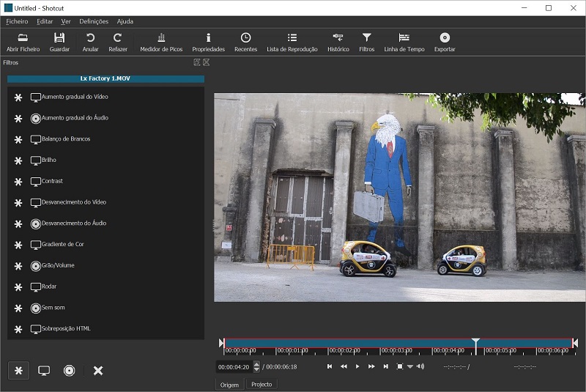Toggle favorite star for Sem som filter
586x392 pixels.
tap(18, 308)
